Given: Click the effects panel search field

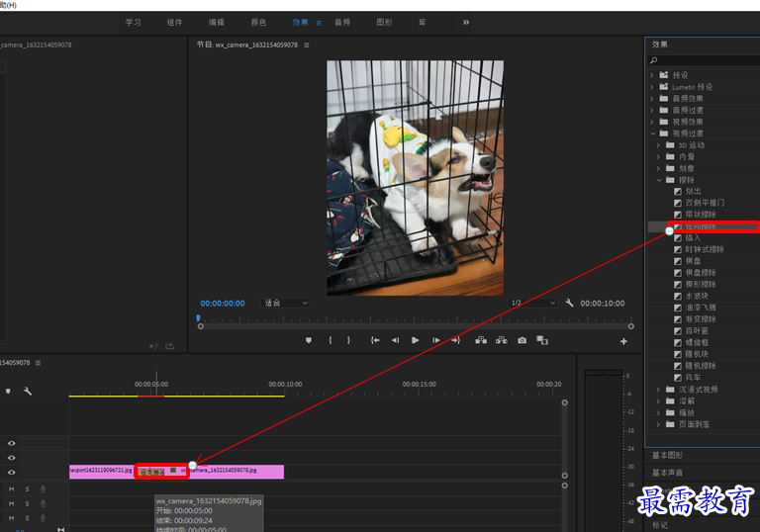Looking at the screenshot, I should (x=706, y=60).
